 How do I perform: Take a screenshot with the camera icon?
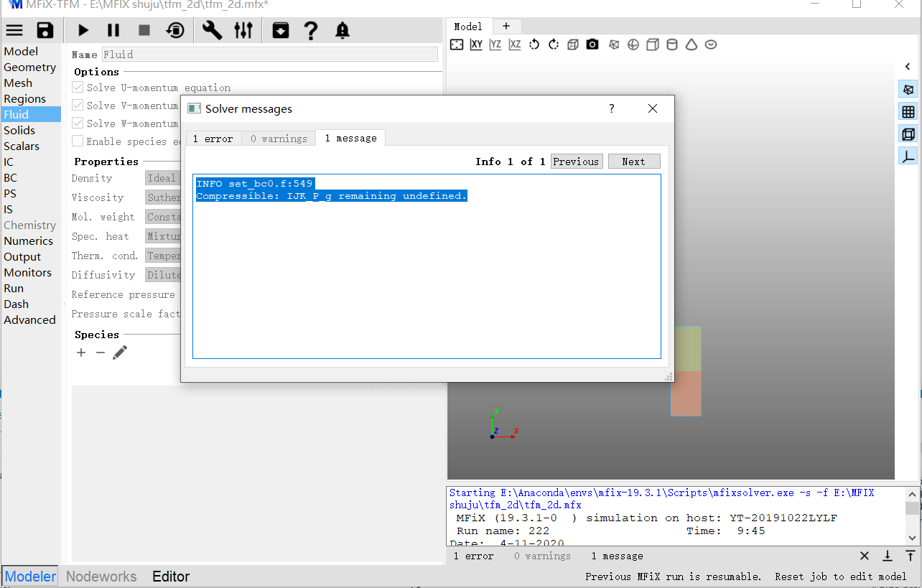click(592, 45)
